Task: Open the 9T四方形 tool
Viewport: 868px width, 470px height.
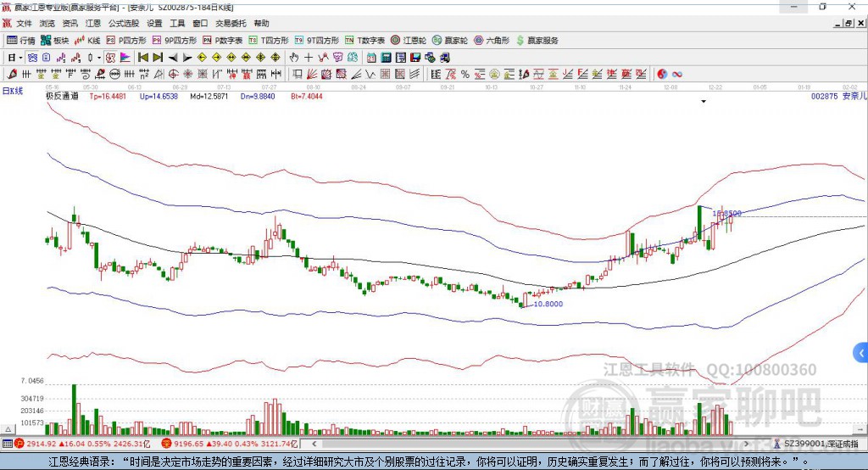Action: pos(317,41)
